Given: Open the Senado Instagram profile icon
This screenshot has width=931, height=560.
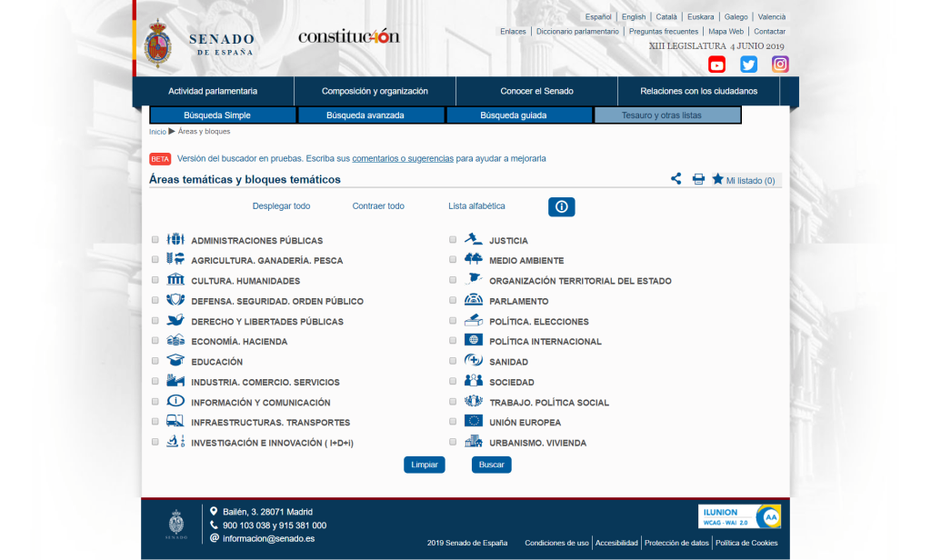Looking at the screenshot, I should coord(780,65).
